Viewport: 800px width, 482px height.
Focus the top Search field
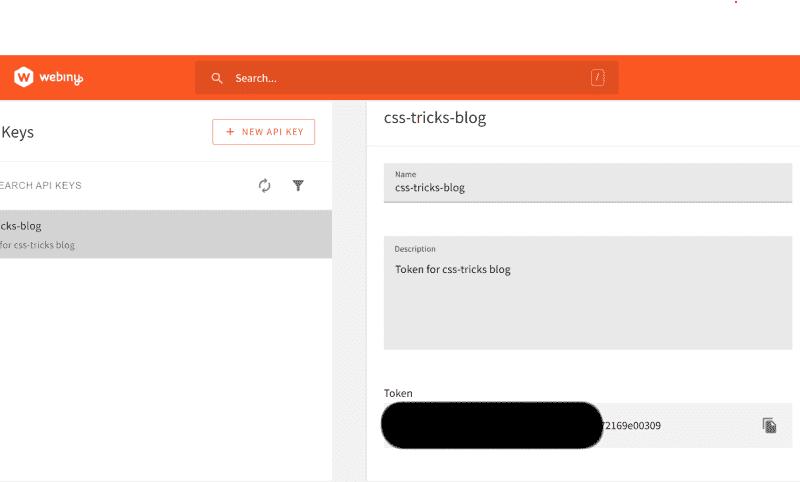(x=407, y=78)
